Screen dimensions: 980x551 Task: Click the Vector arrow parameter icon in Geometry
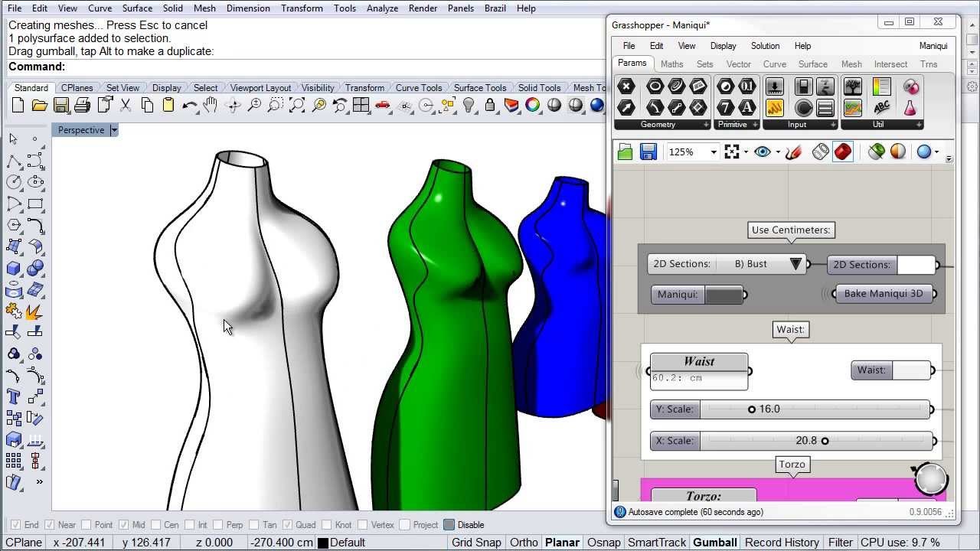(x=626, y=107)
